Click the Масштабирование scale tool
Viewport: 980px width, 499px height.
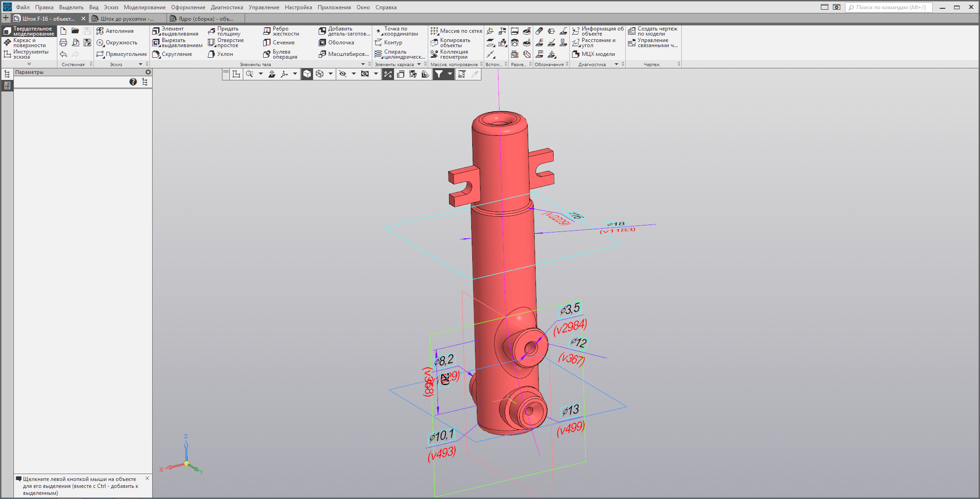[x=344, y=54]
